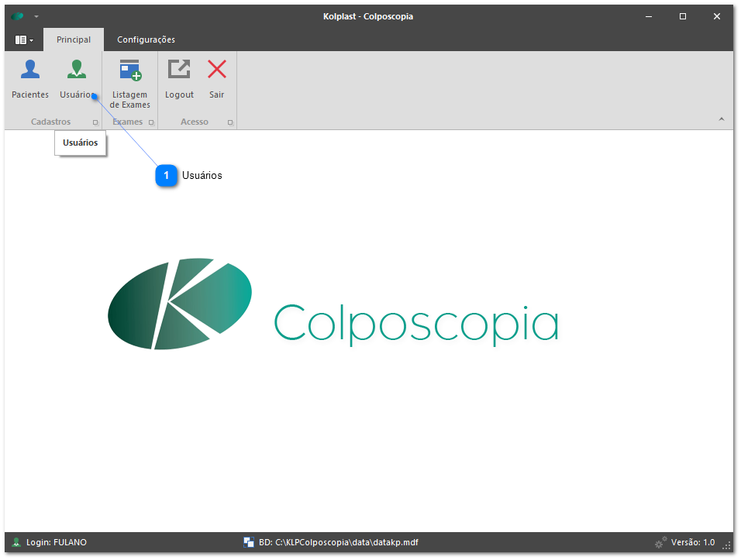Switch to the Principal tab
The width and height of the screenshot is (741, 560).
pyautogui.click(x=74, y=40)
